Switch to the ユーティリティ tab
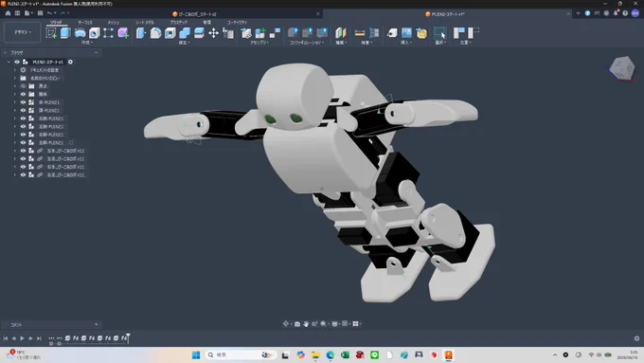644x363 pixels. coord(237,23)
